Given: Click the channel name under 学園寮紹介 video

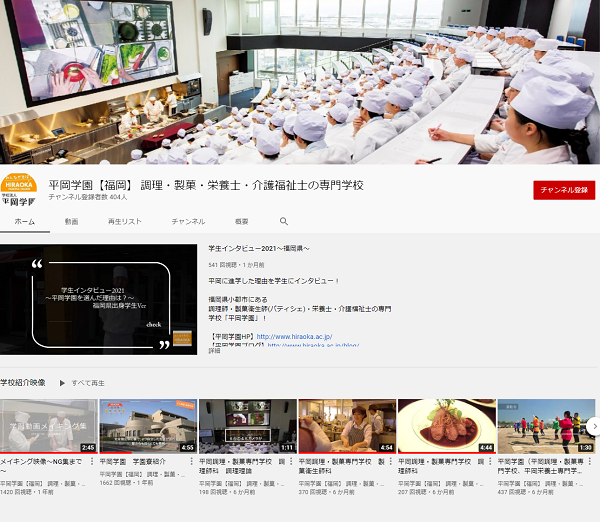Looking at the screenshot, I should tap(142, 474).
